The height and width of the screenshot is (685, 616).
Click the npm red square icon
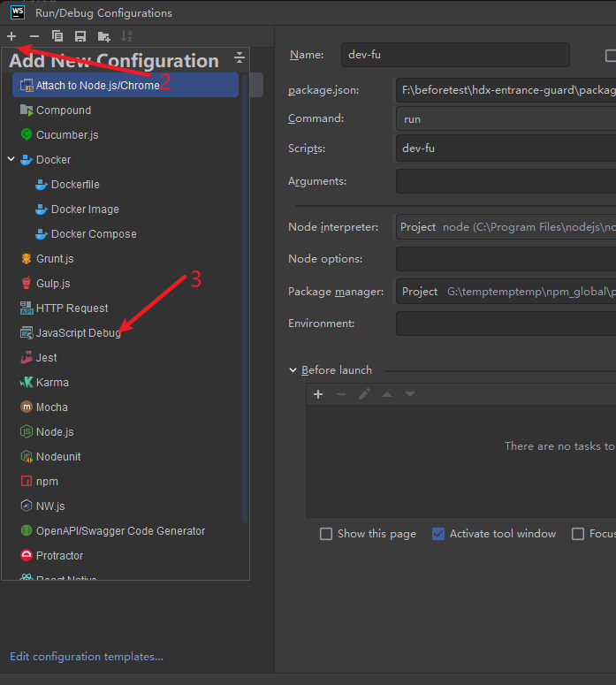click(x=27, y=481)
